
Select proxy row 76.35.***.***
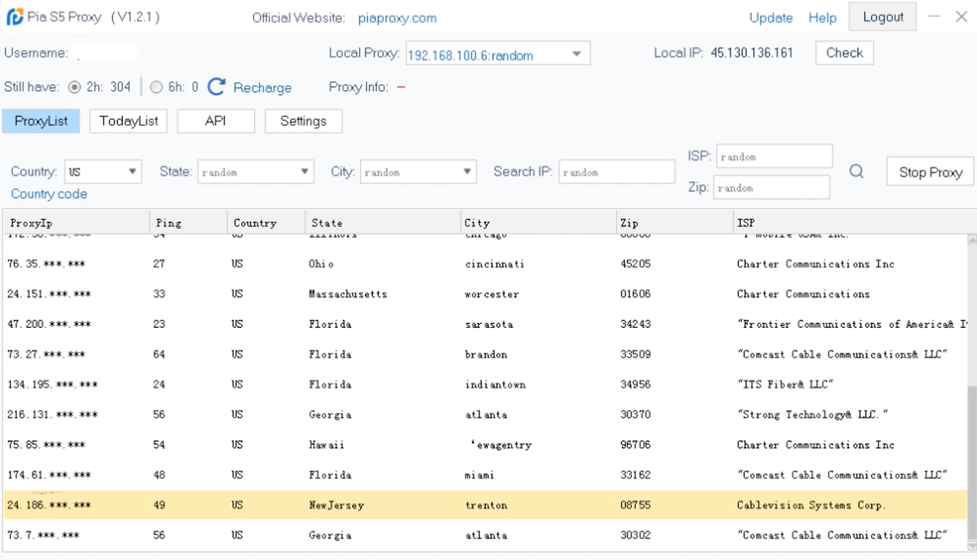pyautogui.click(x=485, y=264)
